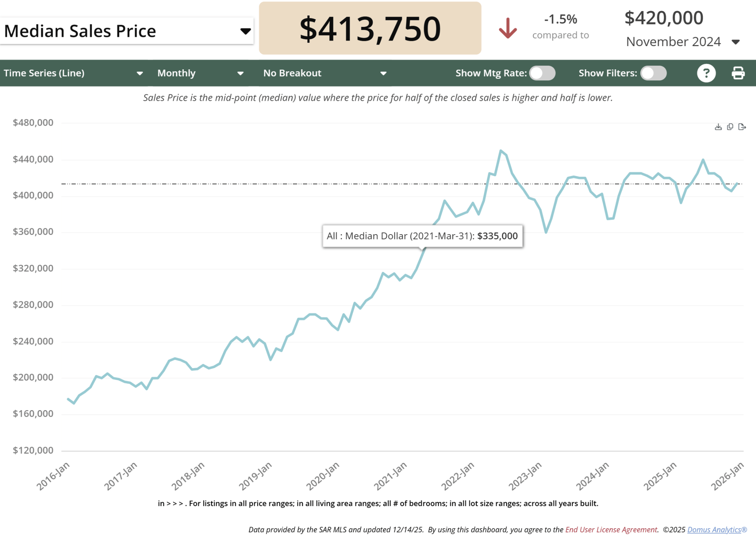This screenshot has height=540, width=756.
Task: Open help with question mark icon
Action: pyautogui.click(x=706, y=73)
